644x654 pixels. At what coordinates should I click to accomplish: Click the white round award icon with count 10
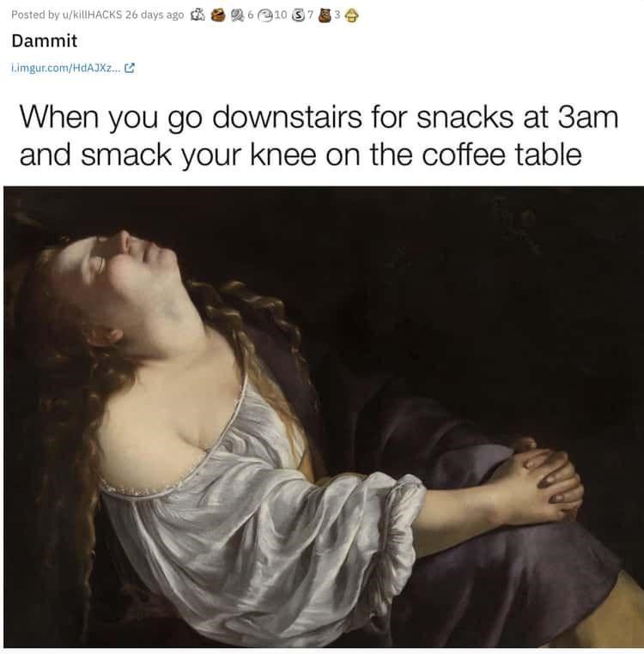coord(265,15)
